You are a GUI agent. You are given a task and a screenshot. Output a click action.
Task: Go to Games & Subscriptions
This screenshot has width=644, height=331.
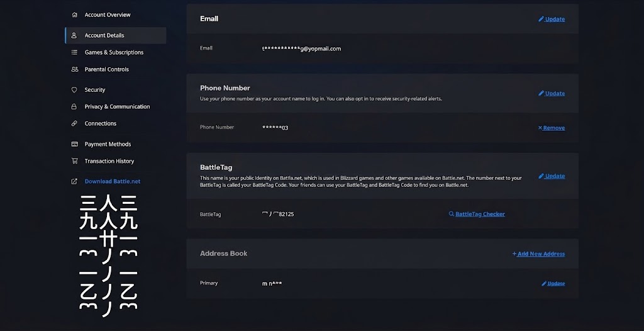tap(116, 52)
